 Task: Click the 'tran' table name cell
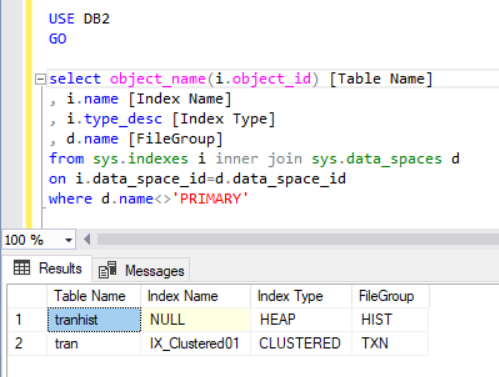coord(94,343)
